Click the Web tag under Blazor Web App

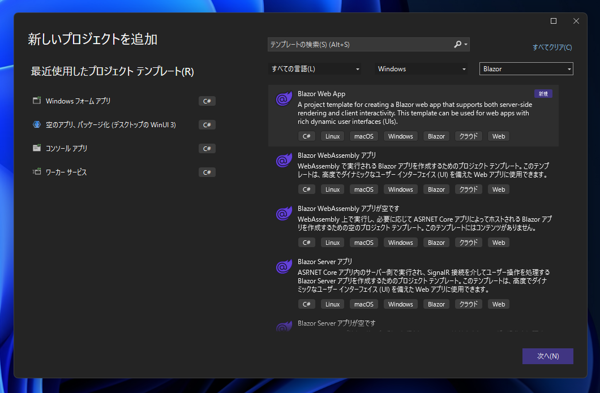(x=498, y=136)
